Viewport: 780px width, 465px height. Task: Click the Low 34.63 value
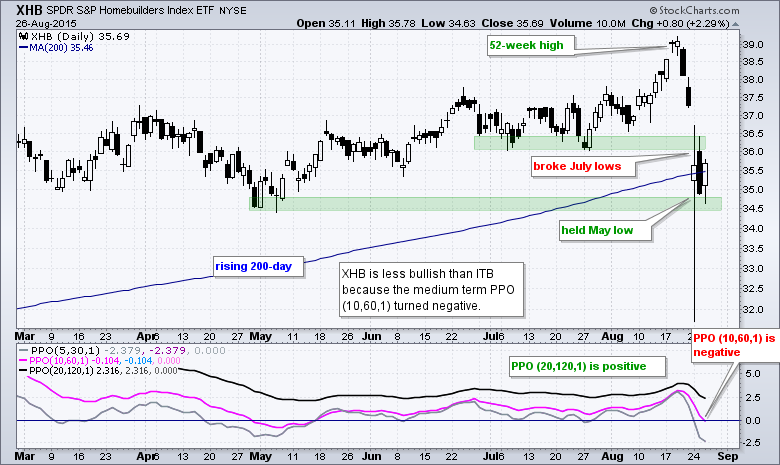point(448,23)
